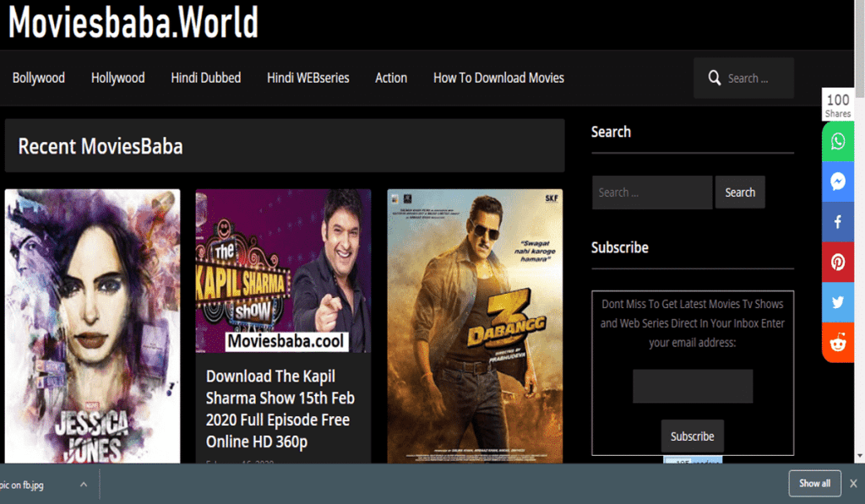The height and width of the screenshot is (504, 865).
Task: Click the 100 Shares counter
Action: 837,105
